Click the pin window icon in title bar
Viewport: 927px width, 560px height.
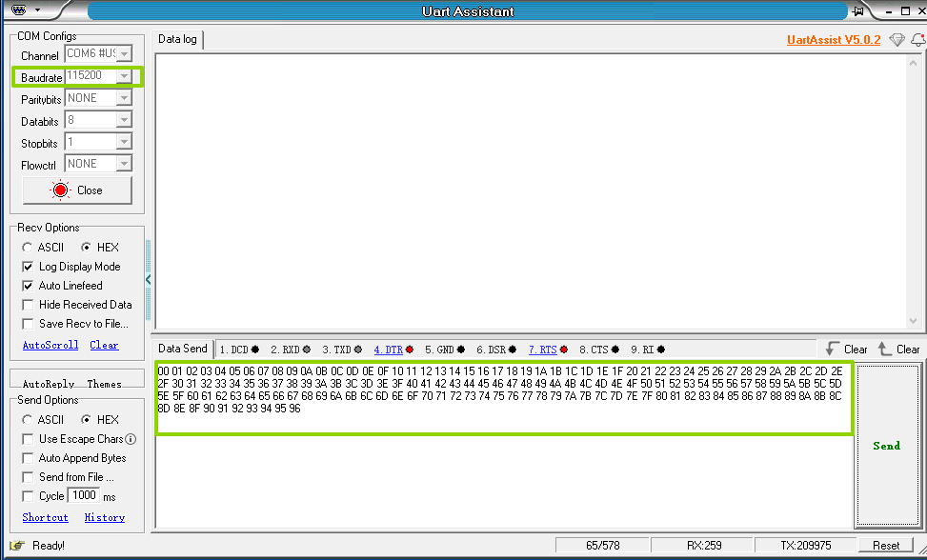[x=858, y=11]
